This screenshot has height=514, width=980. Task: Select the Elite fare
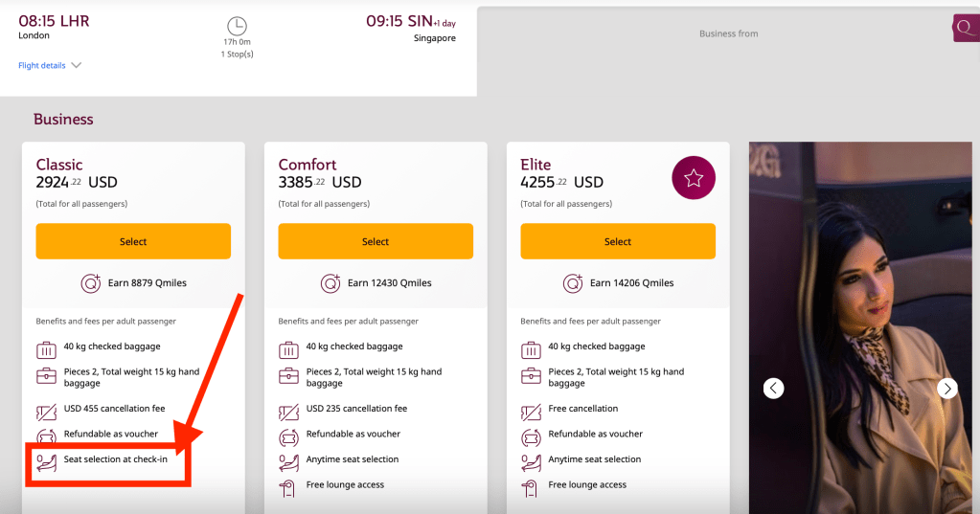click(618, 241)
